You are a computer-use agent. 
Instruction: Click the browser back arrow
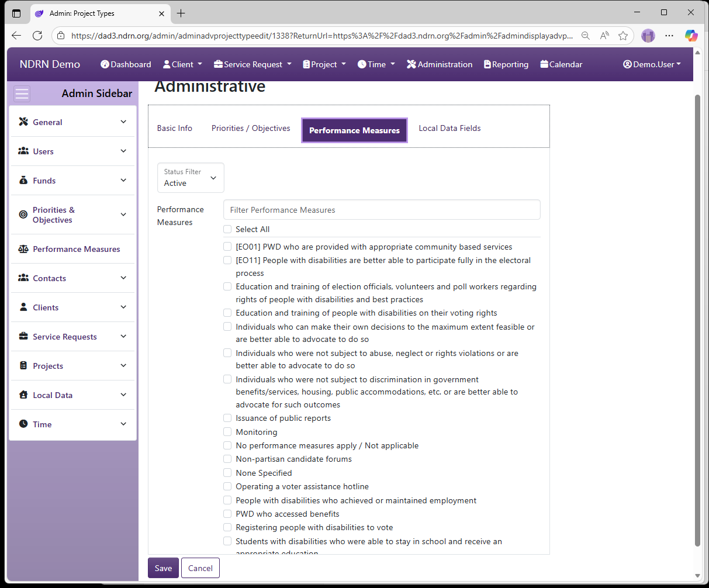16,36
